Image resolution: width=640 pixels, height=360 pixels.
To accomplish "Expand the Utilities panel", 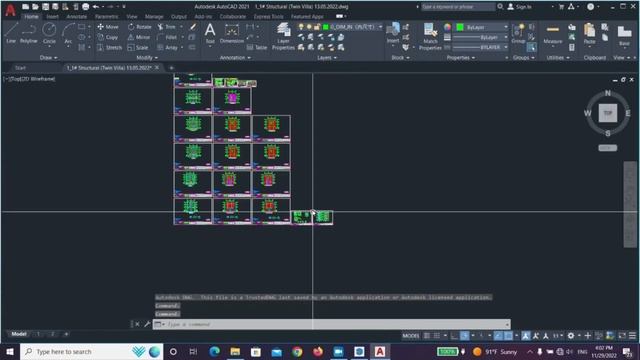I will [558, 58].
